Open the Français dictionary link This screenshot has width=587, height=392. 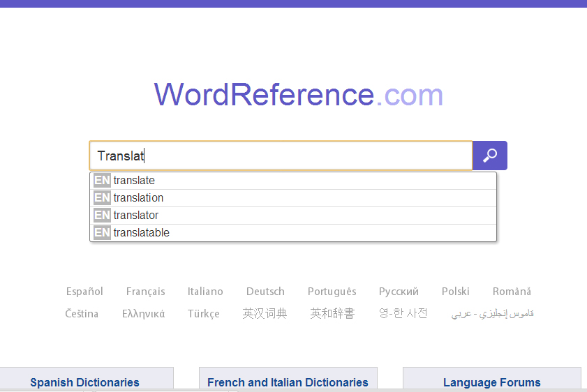tap(146, 292)
